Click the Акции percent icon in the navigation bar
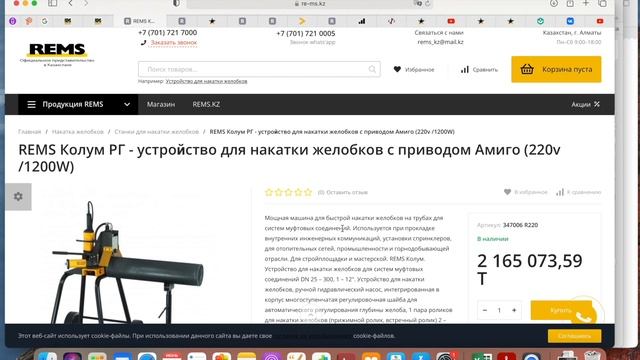The image size is (640, 360). [x=597, y=104]
